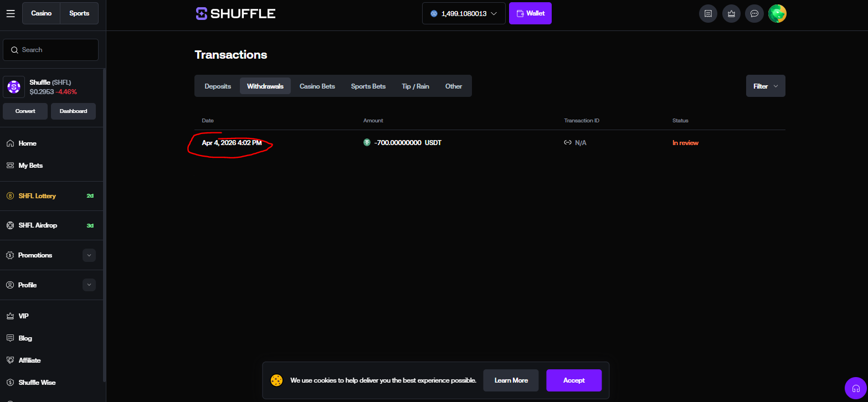Click the Promotions sidebar label
This screenshot has height=402, width=868.
point(35,255)
